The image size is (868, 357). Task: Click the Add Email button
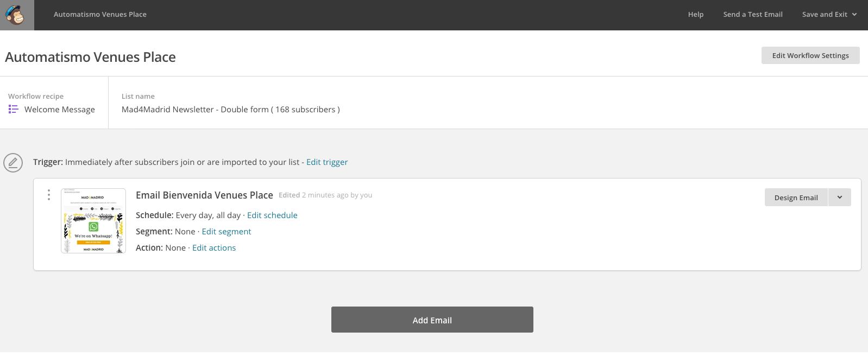point(432,320)
